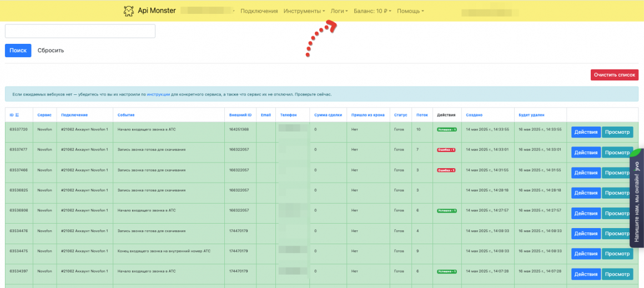
Task: Click deletion date '16 мая 2025 г., 14:28:18'
Action: (540, 190)
